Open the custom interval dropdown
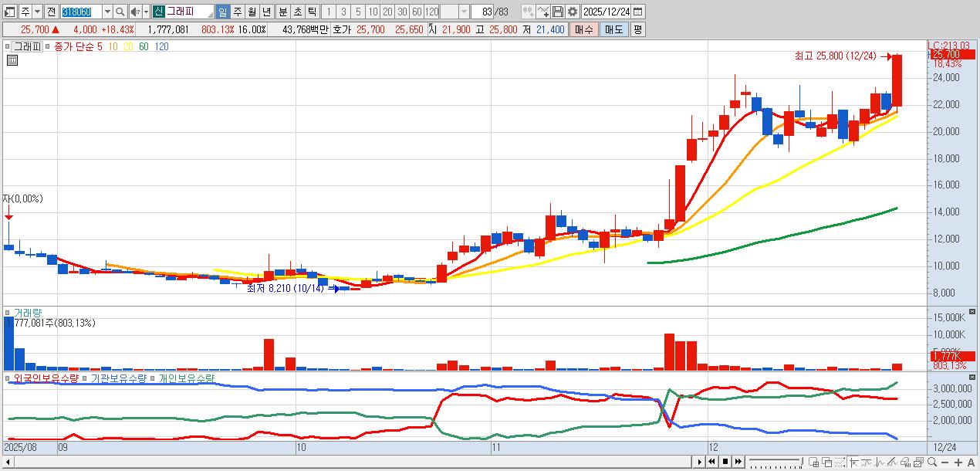The height and width of the screenshot is (471, 980). pos(464,12)
